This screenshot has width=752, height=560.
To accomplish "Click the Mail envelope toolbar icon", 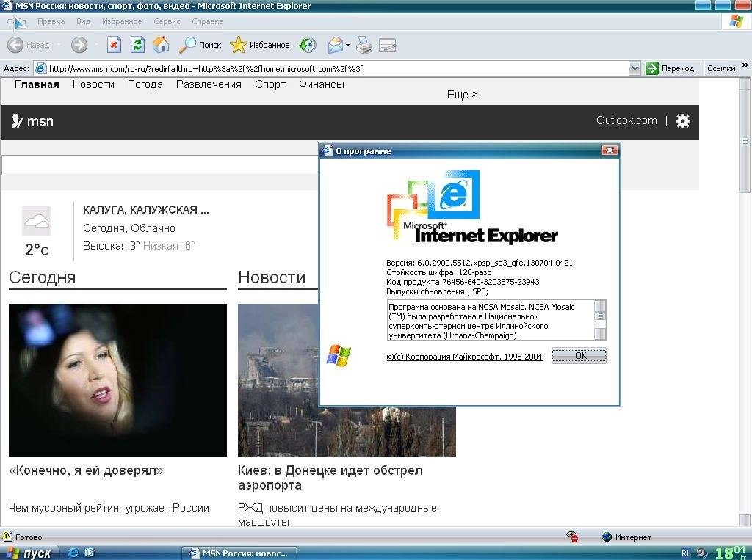I will [335, 45].
